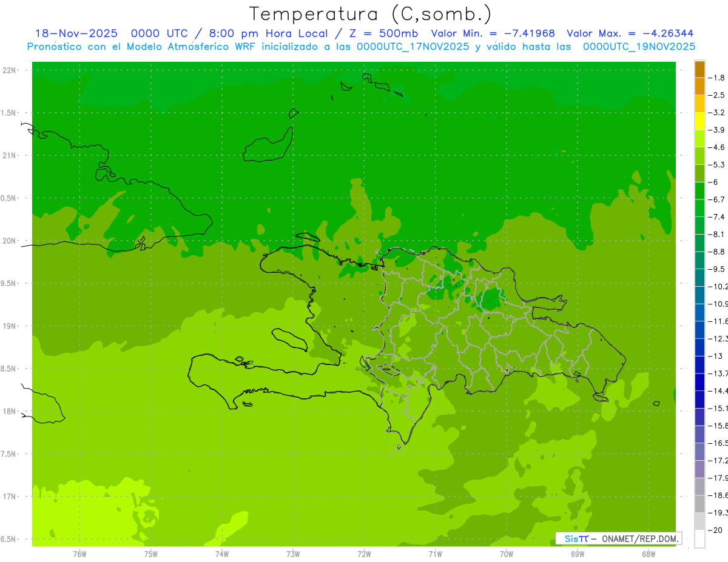Click the '-2.5' colorbar value

[x=718, y=95]
